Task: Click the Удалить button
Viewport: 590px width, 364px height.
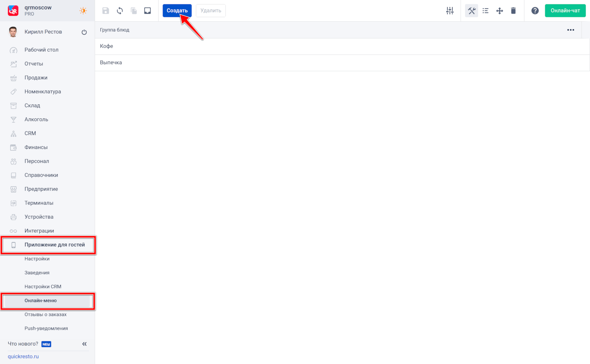Action: tap(211, 11)
